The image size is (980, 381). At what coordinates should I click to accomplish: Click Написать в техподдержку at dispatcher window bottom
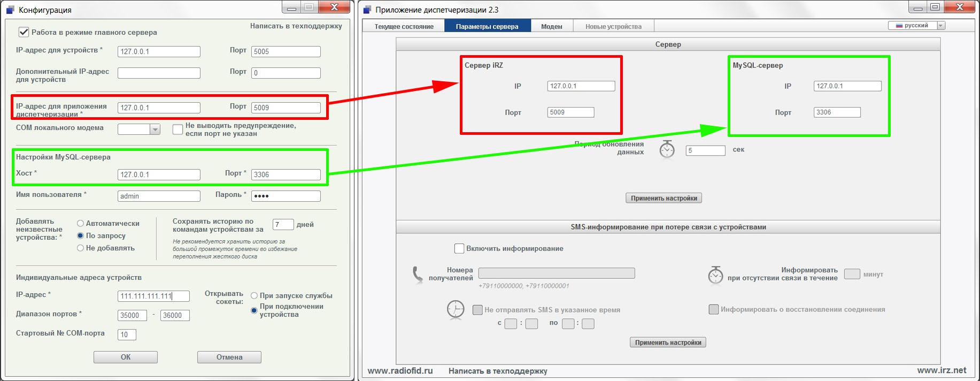tap(498, 371)
